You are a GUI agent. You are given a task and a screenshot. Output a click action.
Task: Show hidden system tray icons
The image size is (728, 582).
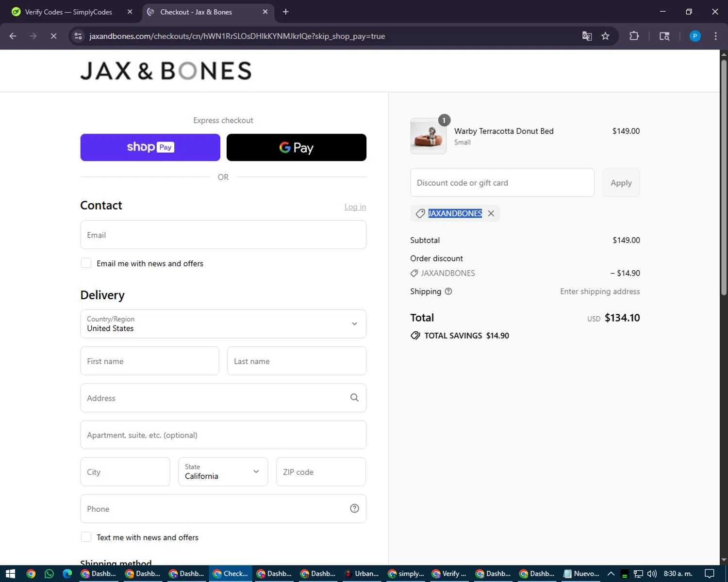point(611,574)
